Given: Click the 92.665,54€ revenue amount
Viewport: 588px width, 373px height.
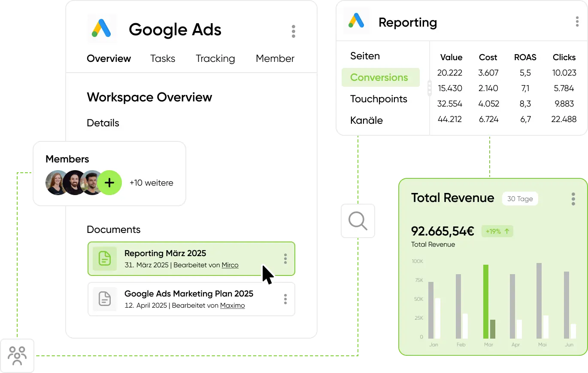Looking at the screenshot, I should click(443, 231).
